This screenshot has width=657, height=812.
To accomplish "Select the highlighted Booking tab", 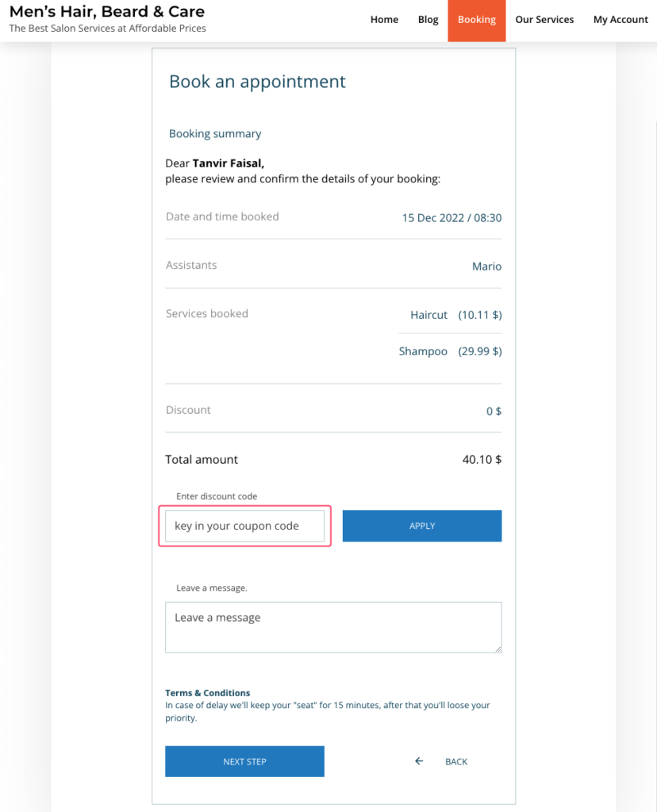I will tap(476, 19).
